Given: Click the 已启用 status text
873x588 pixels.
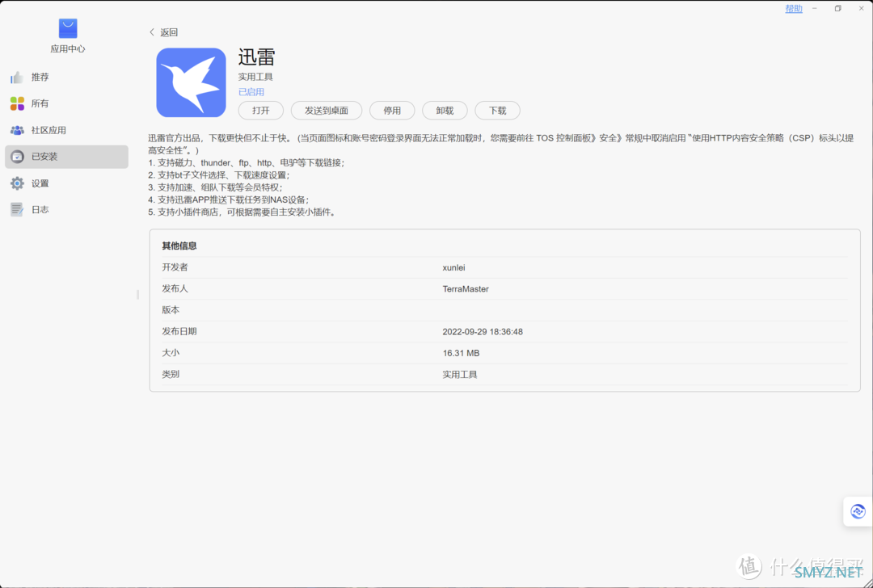Looking at the screenshot, I should click(x=251, y=92).
